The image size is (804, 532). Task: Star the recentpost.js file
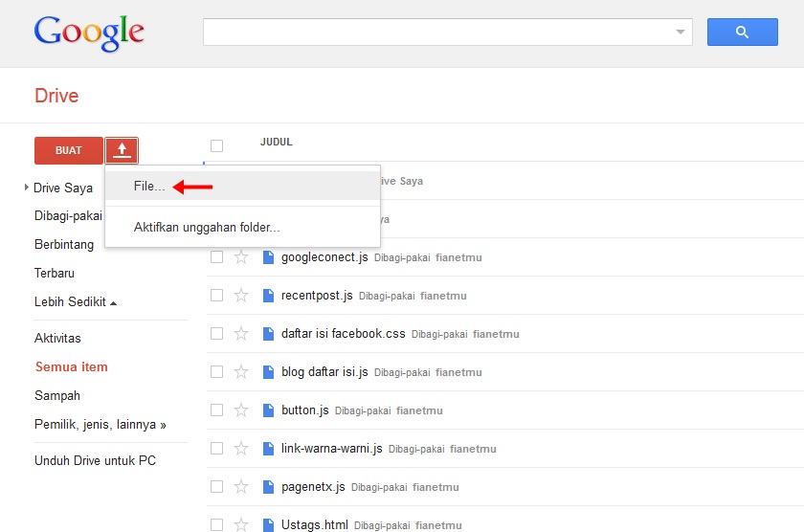[x=241, y=296]
